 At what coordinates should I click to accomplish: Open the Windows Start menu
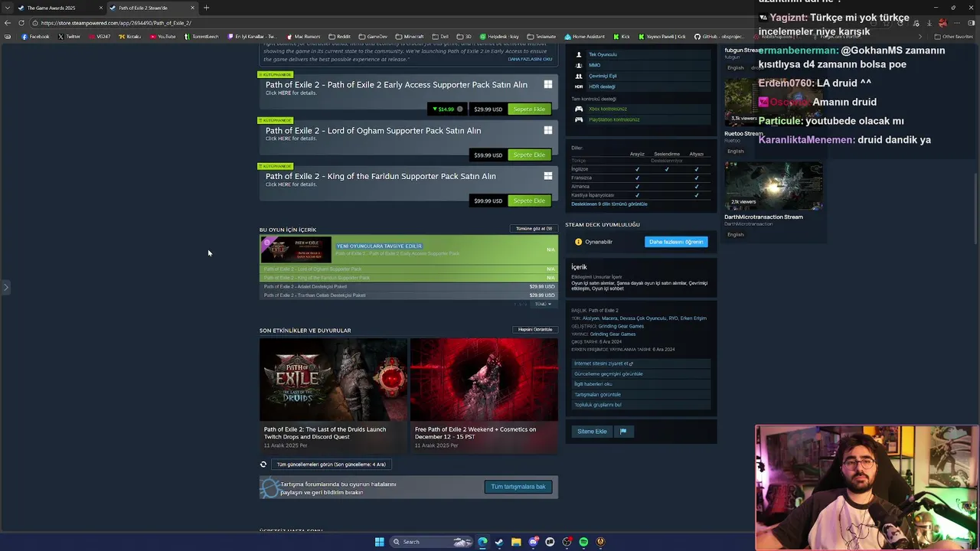tap(379, 542)
